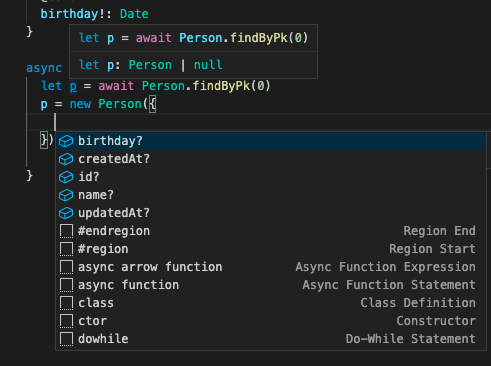Screen dimensions: 491x366
Task: Select the createdAt? property suggestion
Action: 271,159
